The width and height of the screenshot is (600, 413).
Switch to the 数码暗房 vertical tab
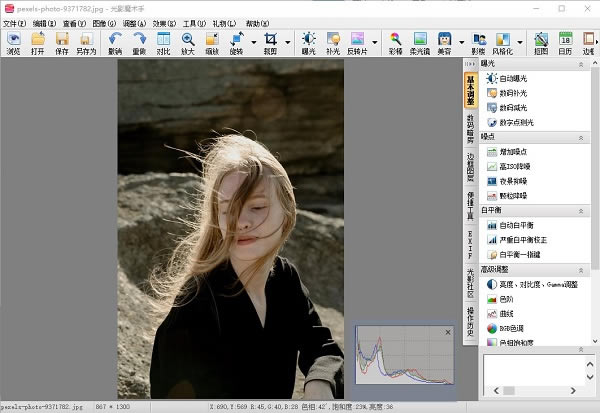[470, 129]
